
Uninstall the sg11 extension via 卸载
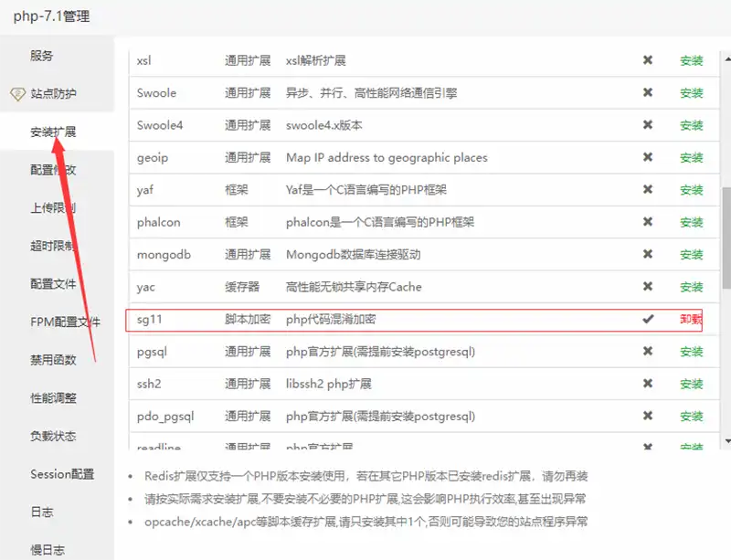691,320
